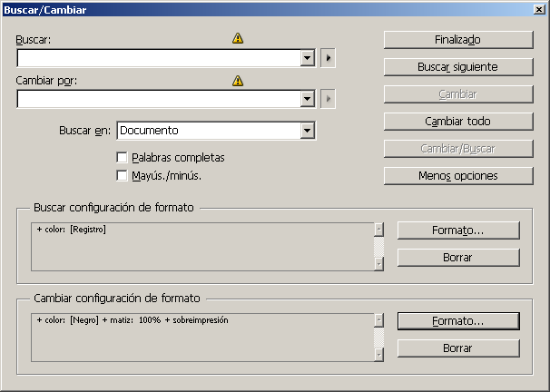Toggle the Mayús./minús. checkbox

point(122,175)
